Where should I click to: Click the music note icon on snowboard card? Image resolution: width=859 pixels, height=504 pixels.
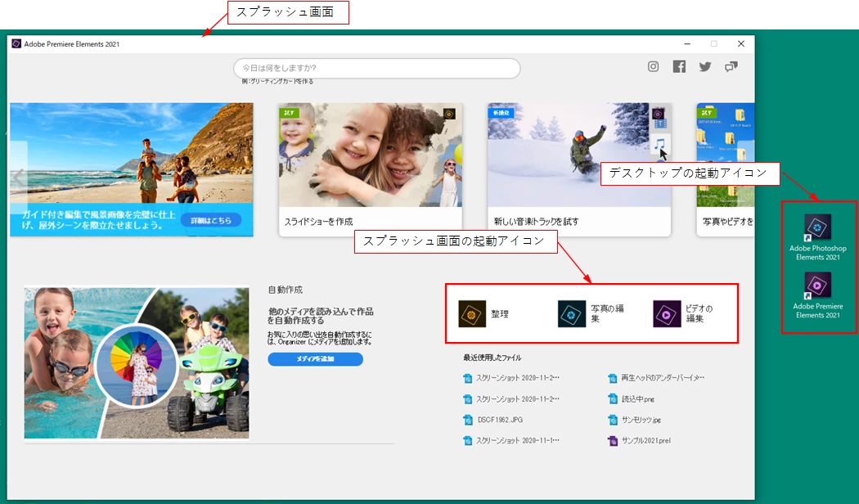(x=659, y=145)
